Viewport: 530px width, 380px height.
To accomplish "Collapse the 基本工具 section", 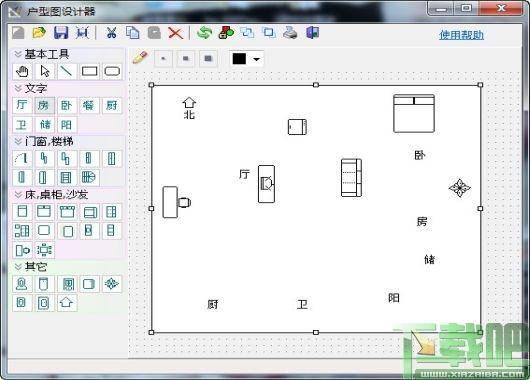I will [18, 54].
